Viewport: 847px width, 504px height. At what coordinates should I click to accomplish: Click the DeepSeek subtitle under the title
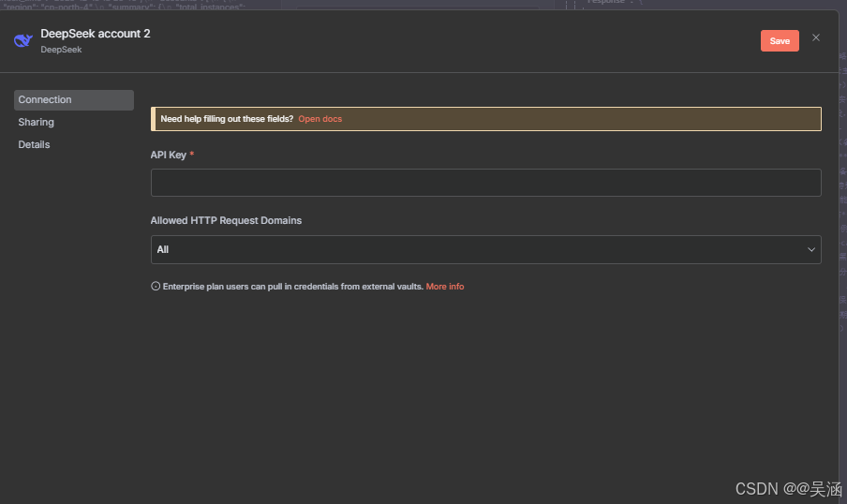coord(61,50)
